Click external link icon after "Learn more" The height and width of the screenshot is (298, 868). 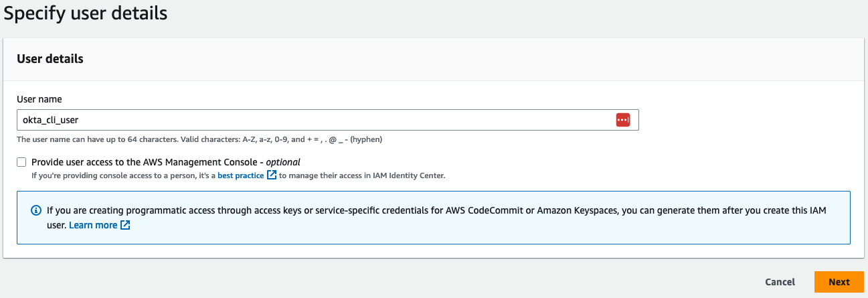click(x=125, y=225)
